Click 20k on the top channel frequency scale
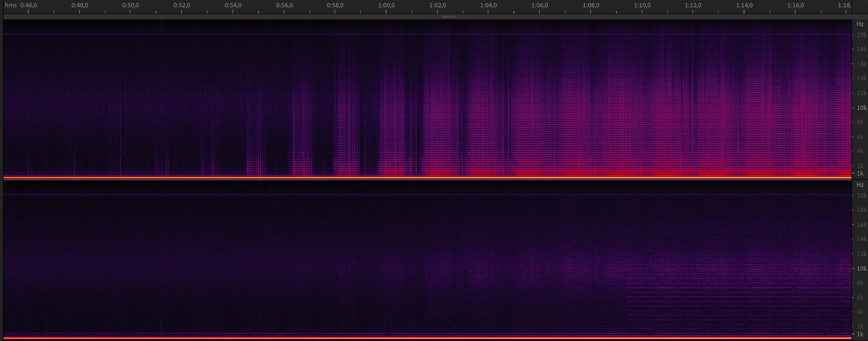This screenshot has width=868, height=341. click(x=861, y=35)
